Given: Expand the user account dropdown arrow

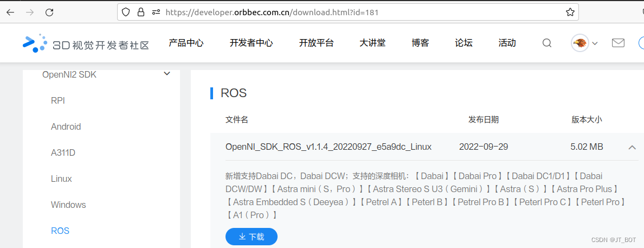Looking at the screenshot, I should 594,43.
